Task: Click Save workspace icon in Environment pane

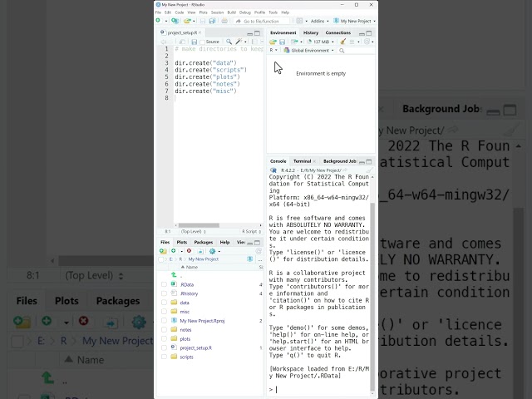Action: pyautogui.click(x=282, y=42)
